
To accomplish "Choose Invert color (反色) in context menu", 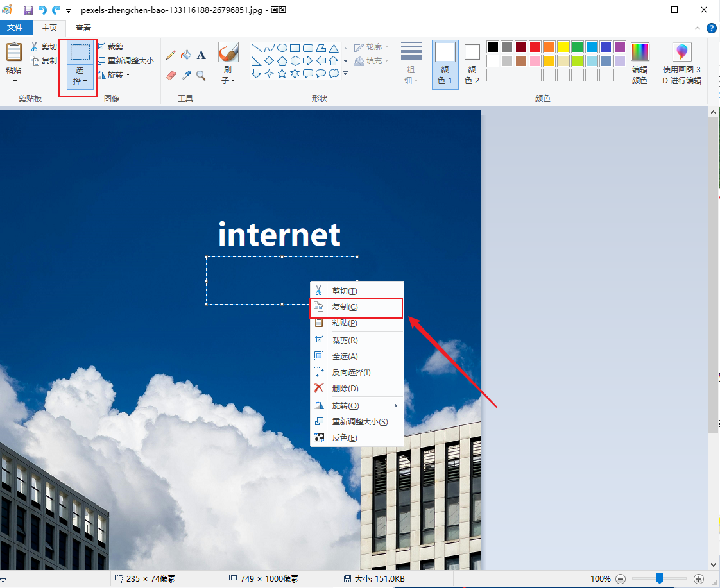I will 357,438.
